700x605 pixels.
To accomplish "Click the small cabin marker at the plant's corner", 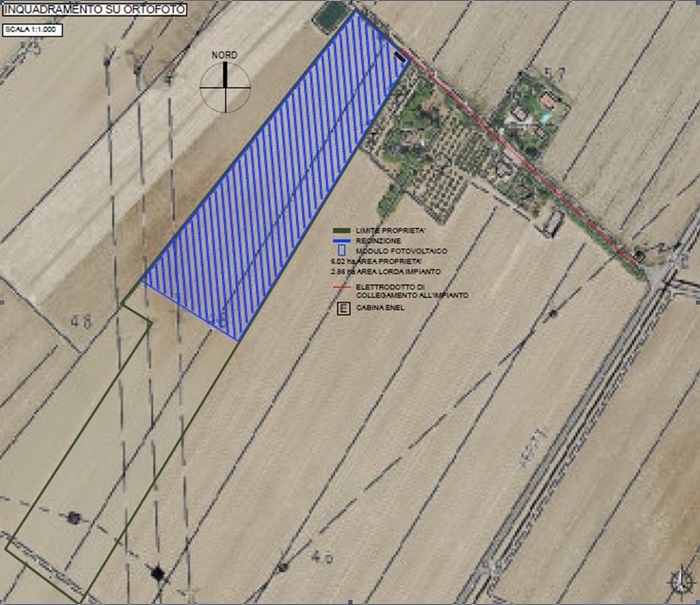I will [400, 56].
